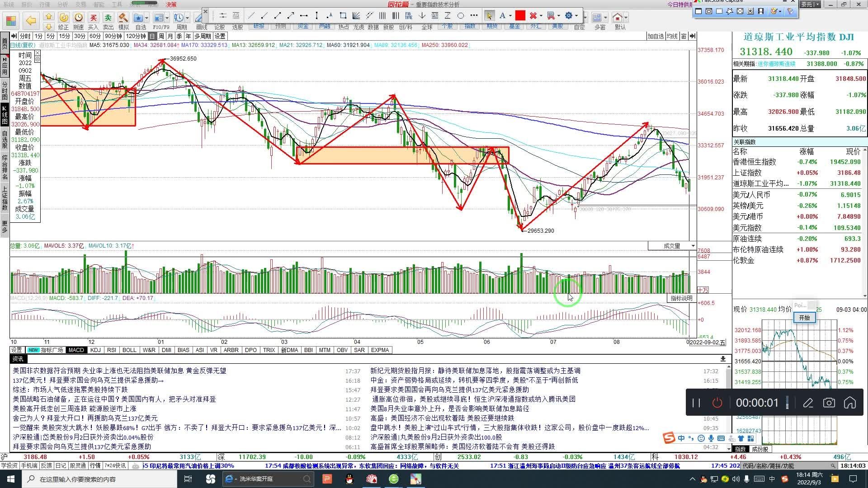Viewport: 868px width, 488px height.
Task: Toggle the 多周期 multi-period view
Action: tap(203, 36)
